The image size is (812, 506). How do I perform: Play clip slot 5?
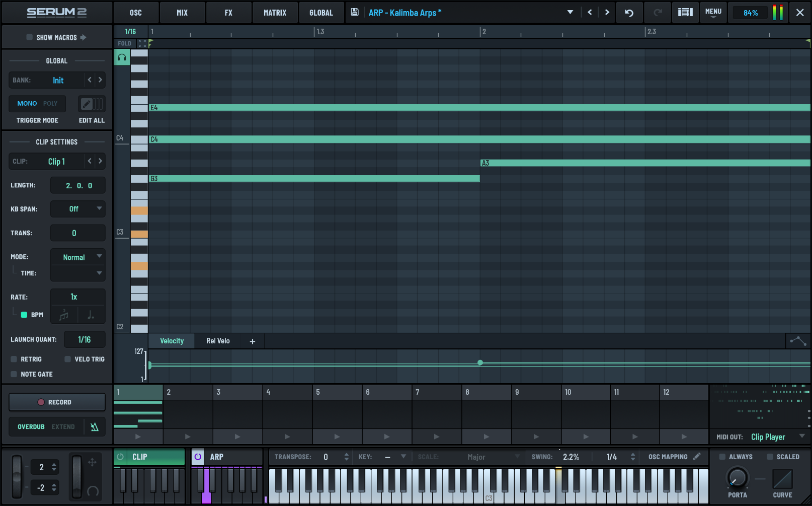[337, 437]
